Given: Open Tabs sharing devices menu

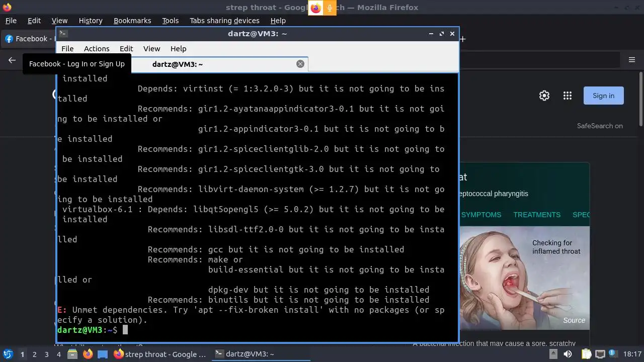Looking at the screenshot, I should point(224,21).
